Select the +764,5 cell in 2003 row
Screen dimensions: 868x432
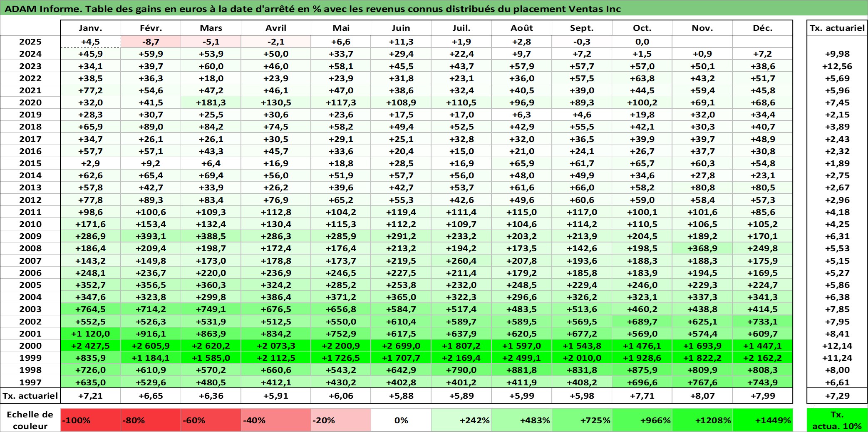90,309
